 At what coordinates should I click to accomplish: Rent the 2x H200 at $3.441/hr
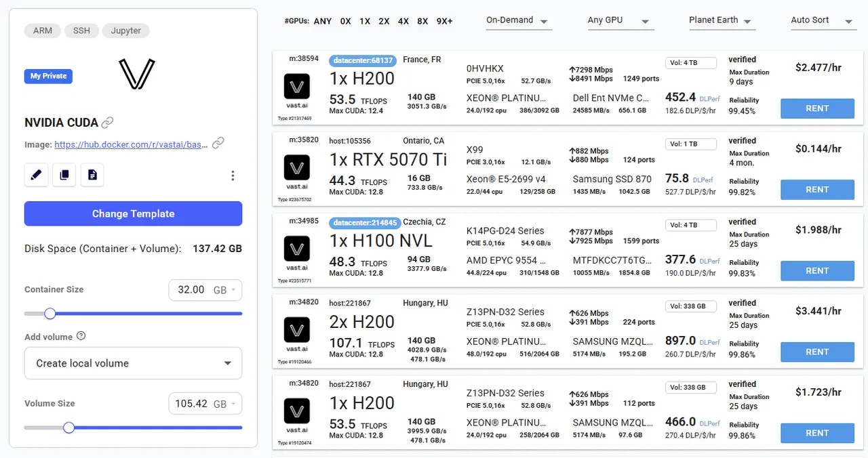pyautogui.click(x=817, y=352)
